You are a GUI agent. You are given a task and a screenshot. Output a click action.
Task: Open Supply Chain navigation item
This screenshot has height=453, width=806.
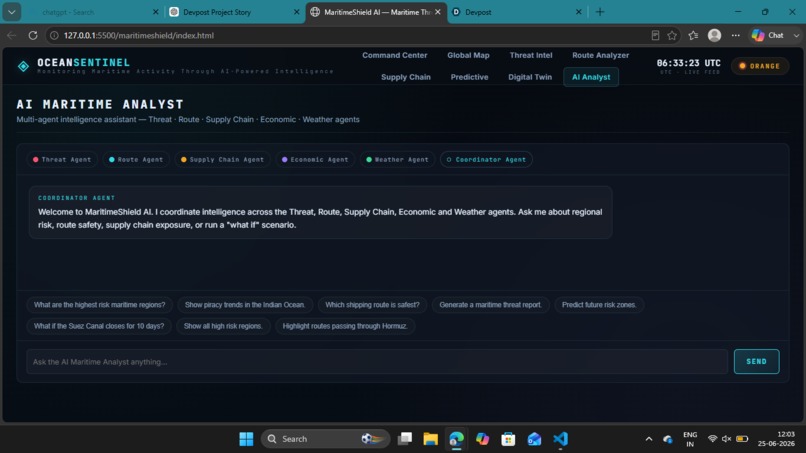click(406, 77)
